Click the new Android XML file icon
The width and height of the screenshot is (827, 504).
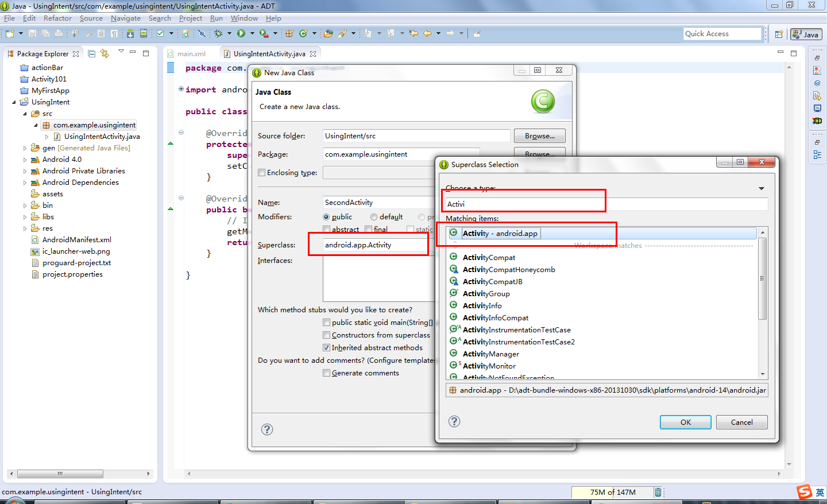pyautogui.click(x=186, y=33)
